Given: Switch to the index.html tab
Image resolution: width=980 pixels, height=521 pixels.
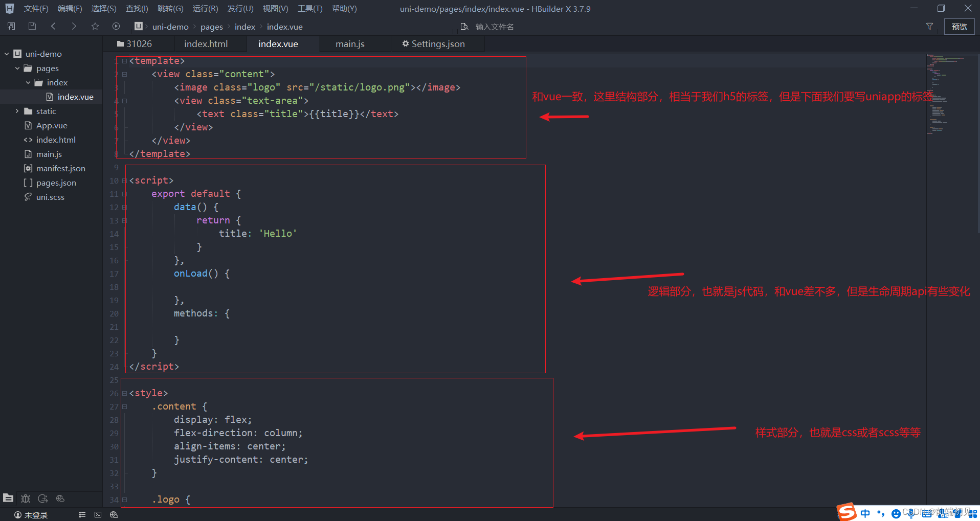Looking at the screenshot, I should (206, 44).
